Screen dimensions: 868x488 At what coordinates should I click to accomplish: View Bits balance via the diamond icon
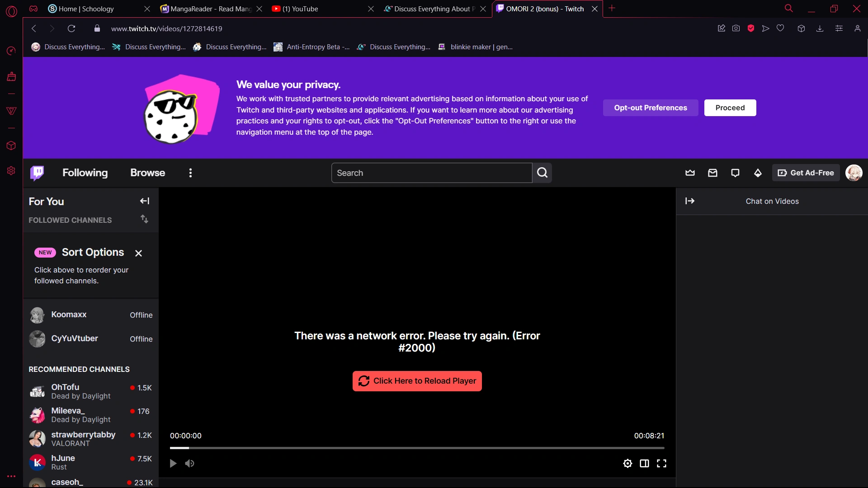coord(758,173)
